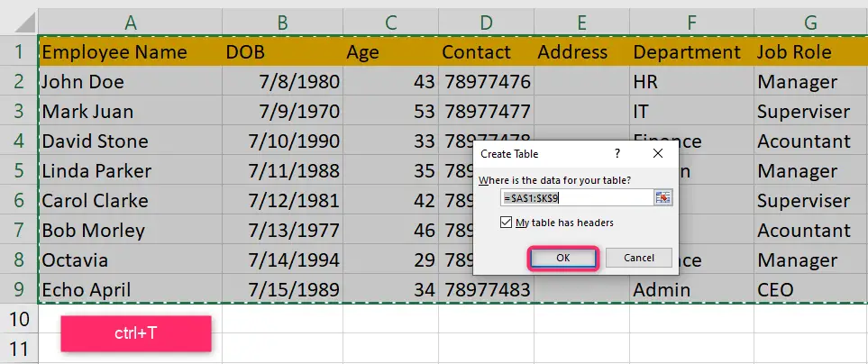Cancel the Create Table dialog
Screen dimensions: 868x364
[639, 258]
